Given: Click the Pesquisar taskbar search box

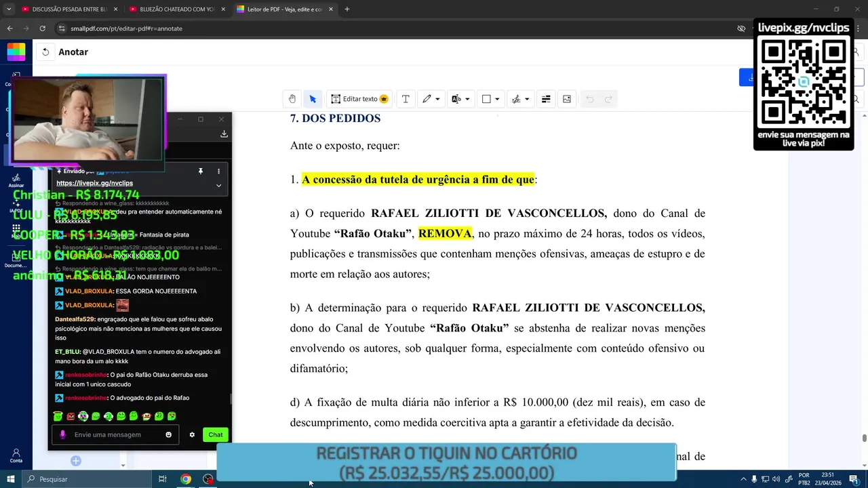Looking at the screenshot, I should coord(87,479).
